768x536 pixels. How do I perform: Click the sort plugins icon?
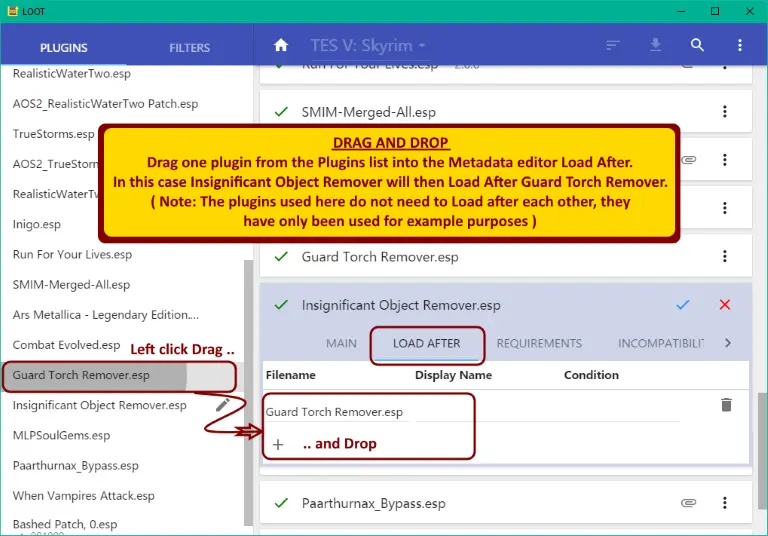pyautogui.click(x=613, y=46)
